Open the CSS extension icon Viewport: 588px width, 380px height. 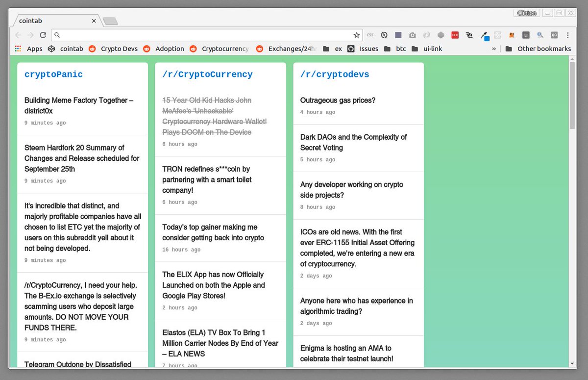370,35
